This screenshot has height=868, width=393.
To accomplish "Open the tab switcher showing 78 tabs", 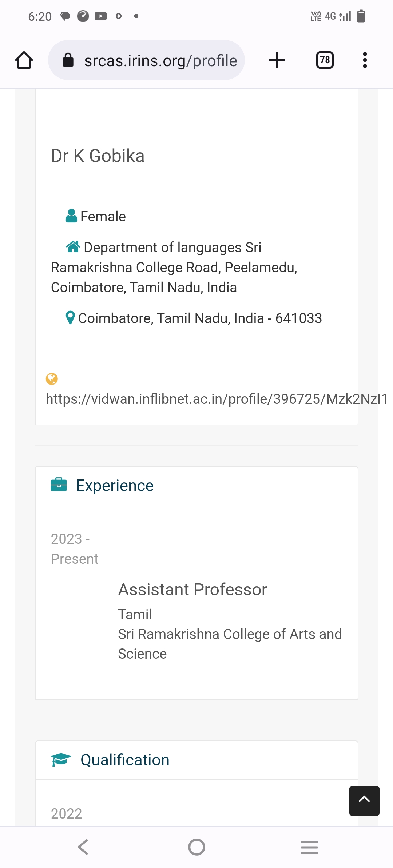I will 325,60.
